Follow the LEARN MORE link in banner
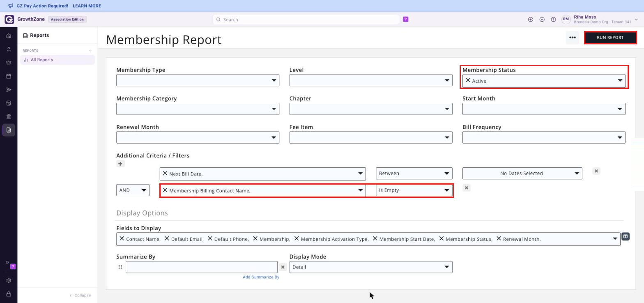Image resolution: width=644 pixels, height=303 pixels. click(x=87, y=6)
